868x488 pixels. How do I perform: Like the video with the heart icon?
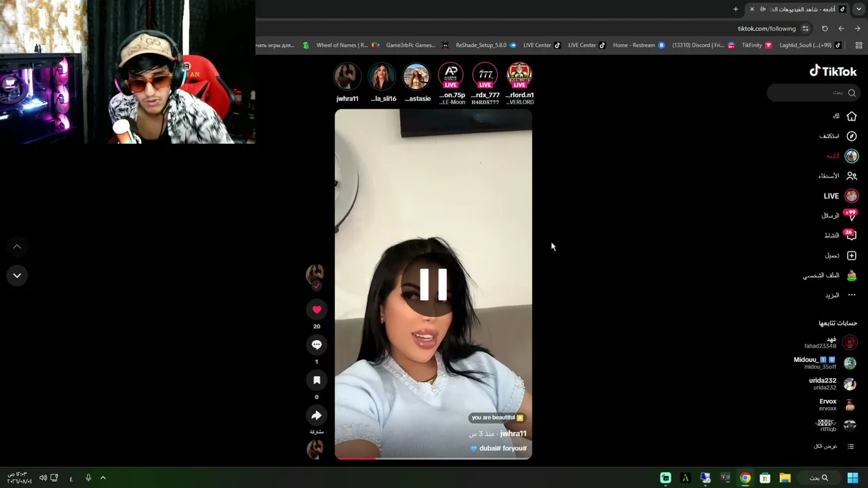316,310
